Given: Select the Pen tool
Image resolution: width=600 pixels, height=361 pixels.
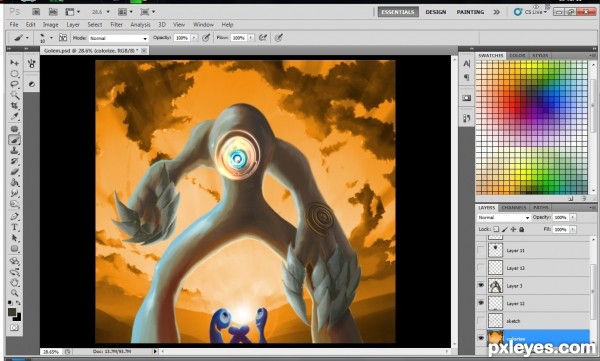Looking at the screenshot, I should (x=15, y=216).
